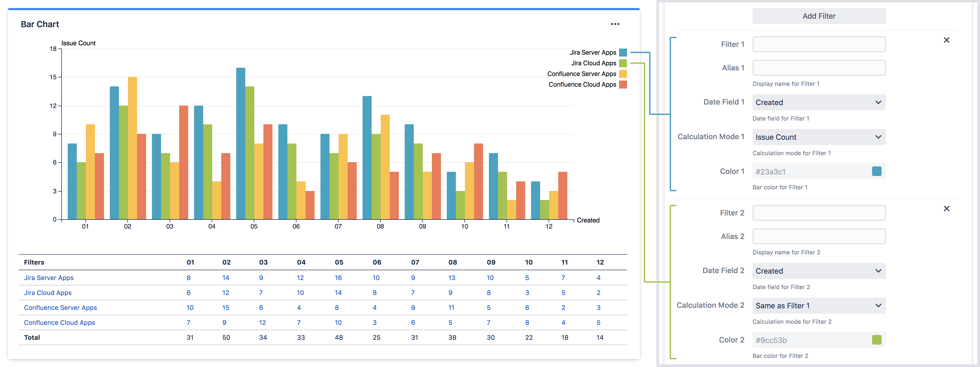980x367 pixels.
Task: Open the Jira Server Apps table link
Action: pos(49,278)
